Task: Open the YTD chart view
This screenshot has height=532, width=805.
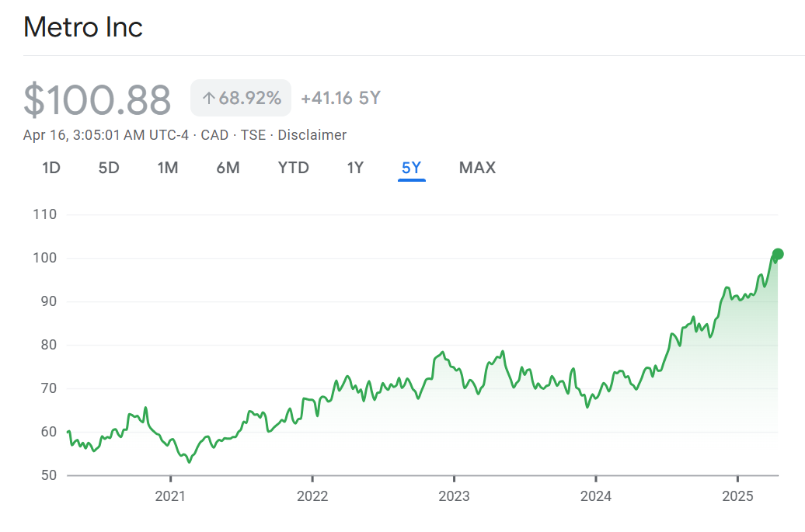Action: pos(293,168)
